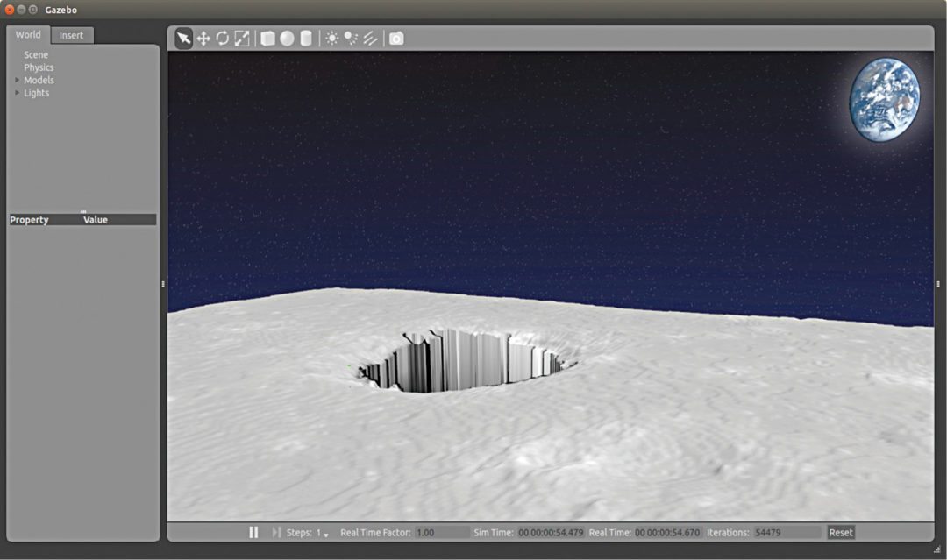
Task: Expand the Models tree node
Action: click(x=18, y=80)
